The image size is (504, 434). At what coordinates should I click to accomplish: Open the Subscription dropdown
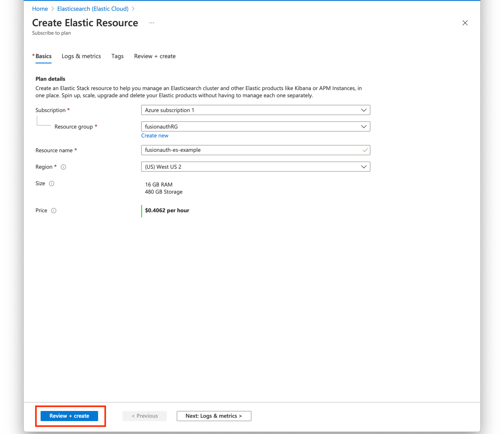(x=255, y=110)
